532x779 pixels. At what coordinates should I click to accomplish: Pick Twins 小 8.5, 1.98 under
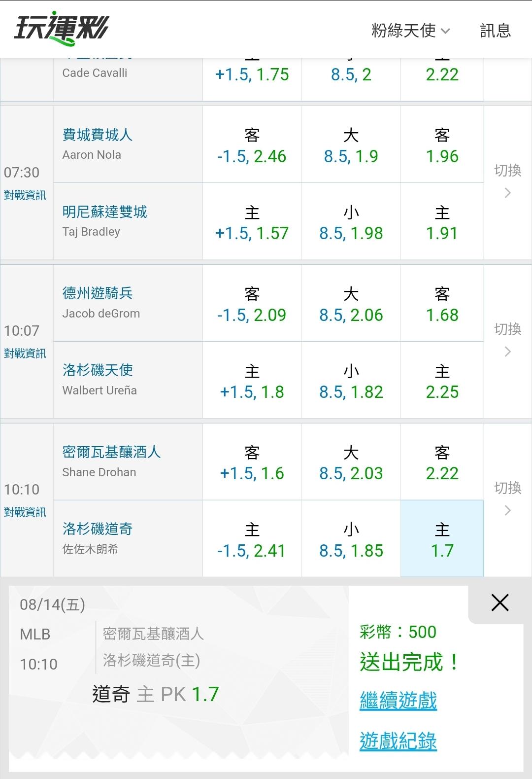point(351,222)
